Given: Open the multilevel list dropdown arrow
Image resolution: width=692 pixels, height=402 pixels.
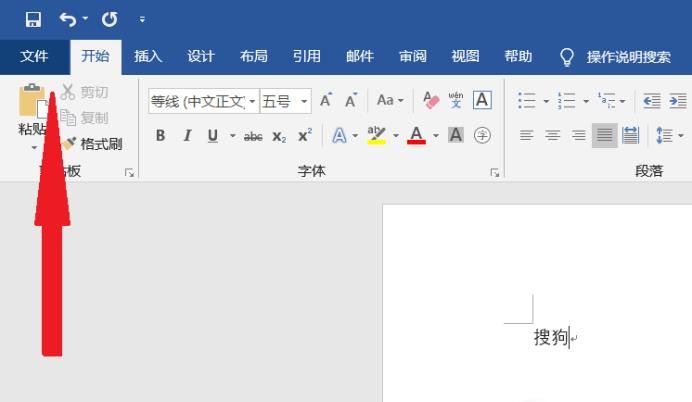Looking at the screenshot, I should (x=622, y=101).
